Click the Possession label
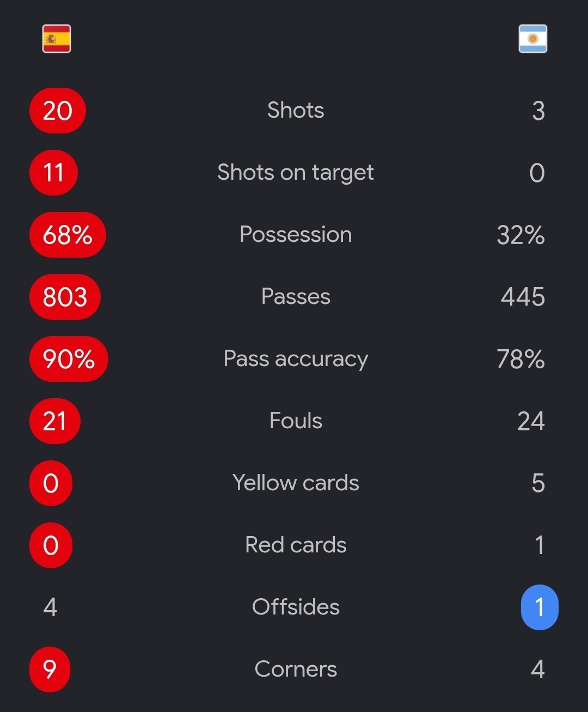The height and width of the screenshot is (712, 588). tap(296, 234)
